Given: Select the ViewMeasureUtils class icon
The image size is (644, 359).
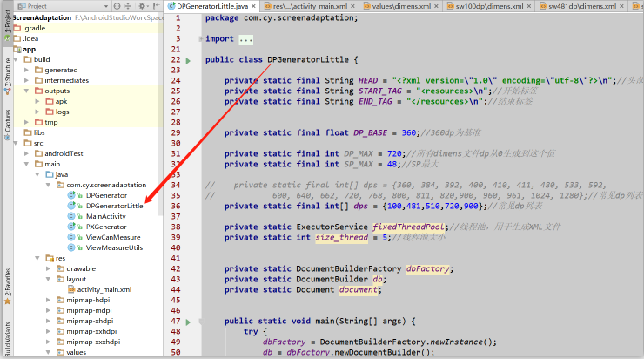Looking at the screenshot, I should (71, 247).
